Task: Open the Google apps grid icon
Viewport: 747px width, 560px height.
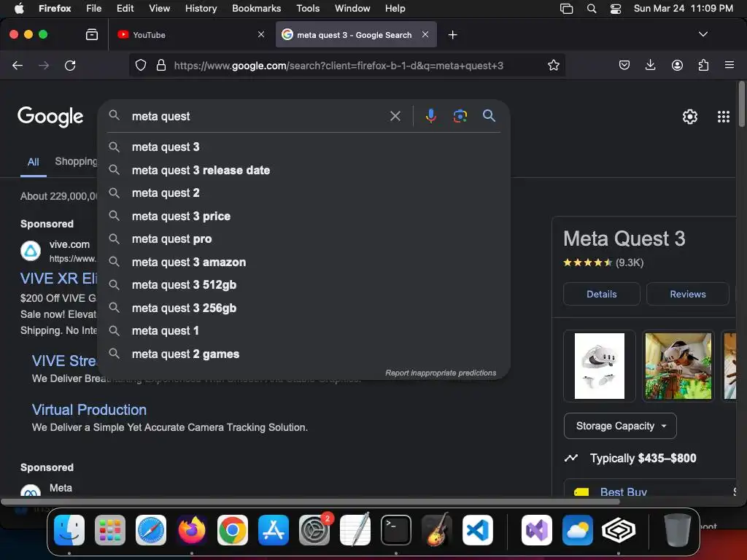Action: coord(723,117)
